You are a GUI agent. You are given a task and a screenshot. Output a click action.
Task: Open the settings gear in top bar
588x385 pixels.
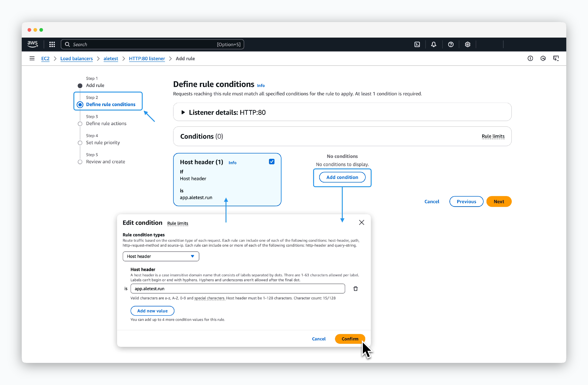pyautogui.click(x=467, y=45)
